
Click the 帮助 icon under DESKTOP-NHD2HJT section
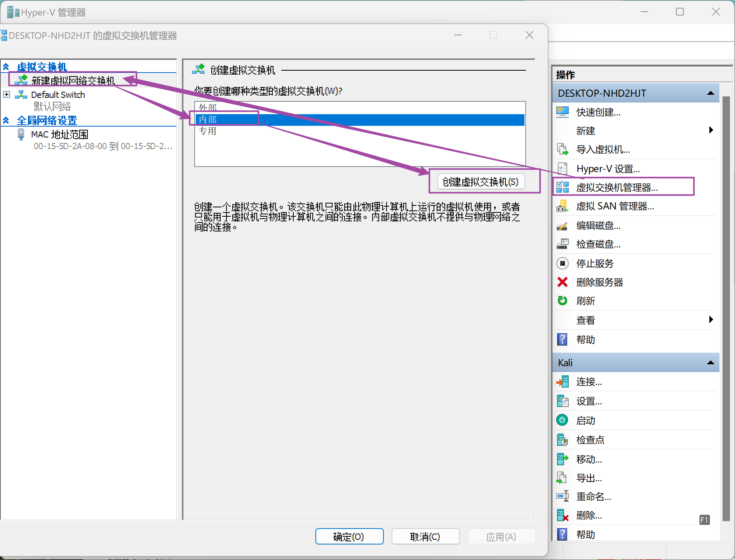pyautogui.click(x=563, y=339)
